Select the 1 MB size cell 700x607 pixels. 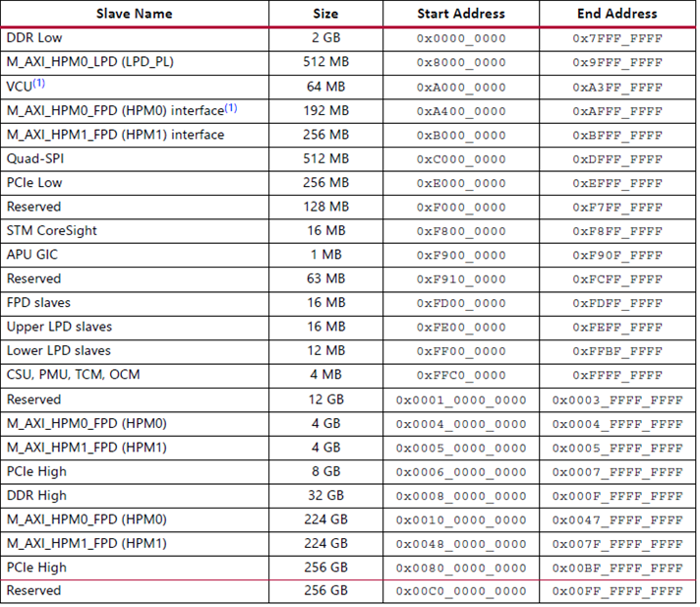click(x=325, y=255)
